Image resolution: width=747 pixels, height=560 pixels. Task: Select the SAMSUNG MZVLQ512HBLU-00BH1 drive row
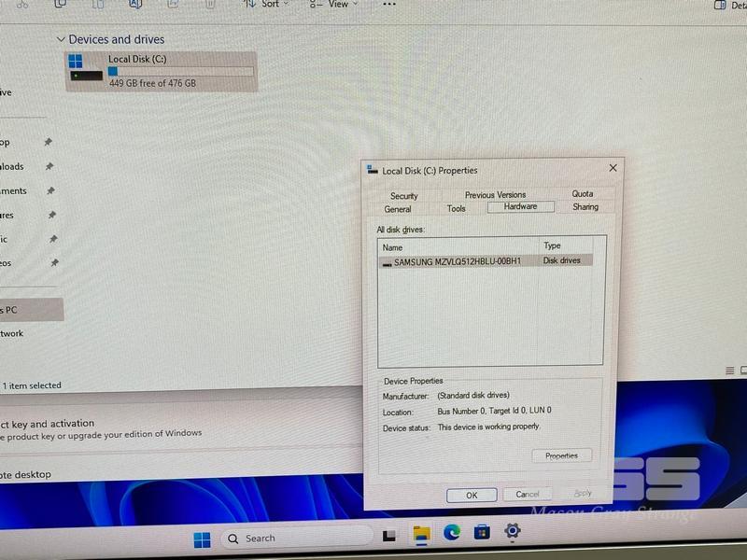click(486, 261)
